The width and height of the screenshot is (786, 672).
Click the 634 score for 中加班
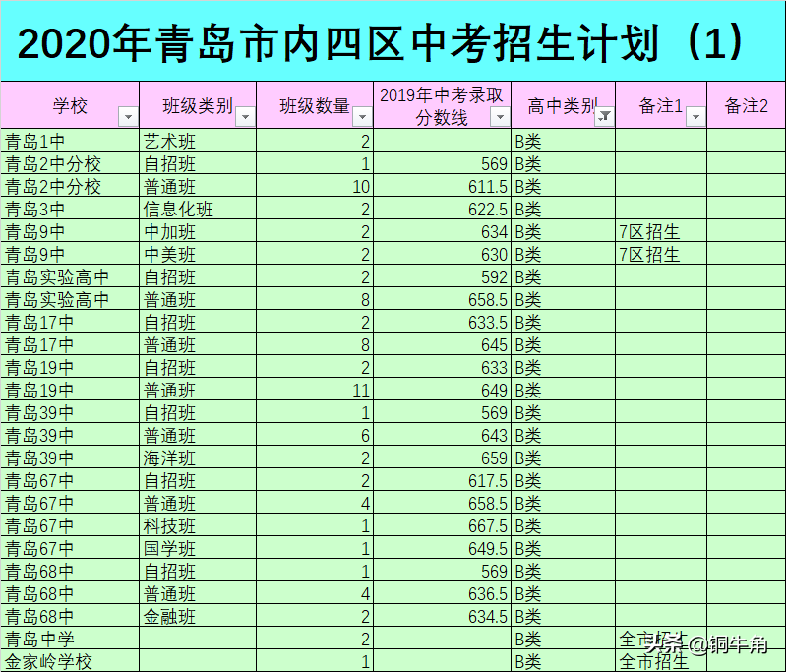click(442, 231)
